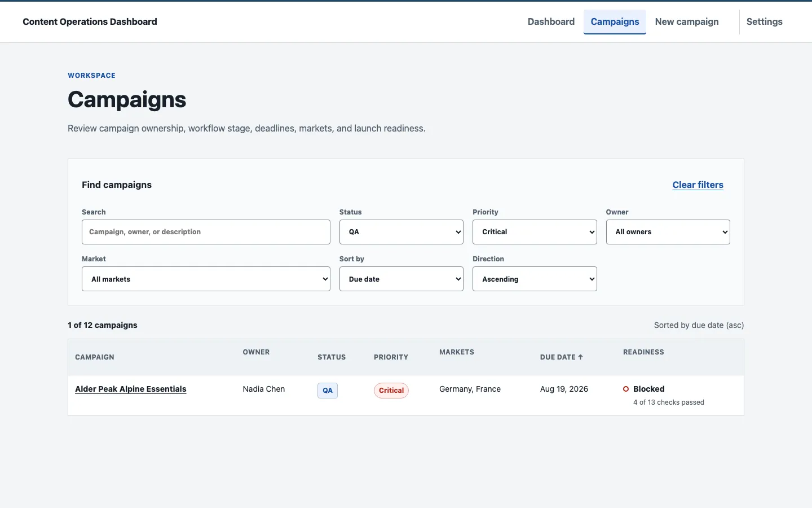Focus the campaign Search input field

(x=206, y=232)
